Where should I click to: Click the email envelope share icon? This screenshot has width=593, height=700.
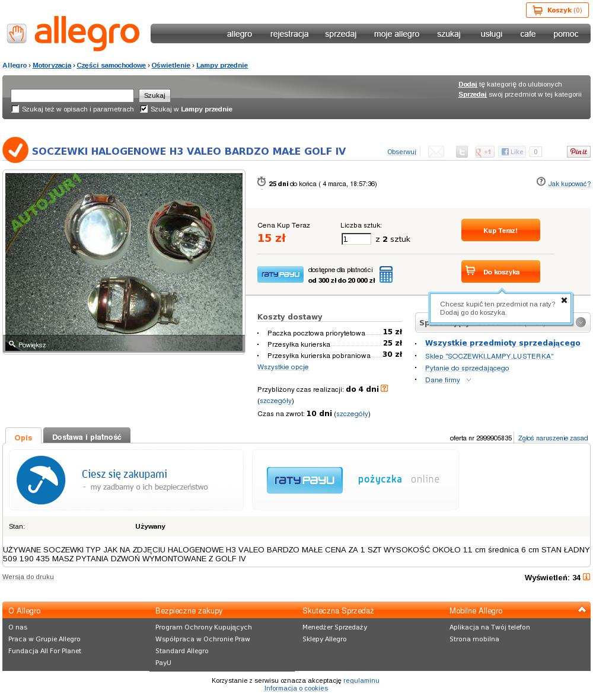point(436,152)
